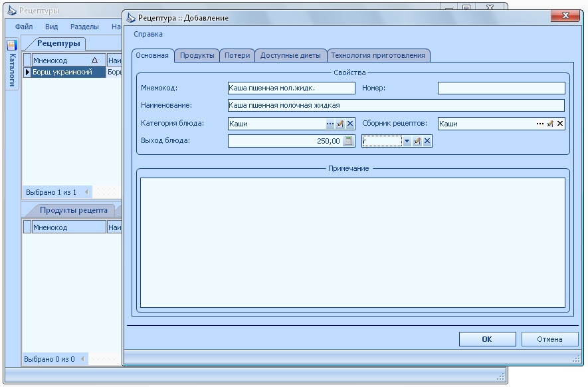Viewport: 588px width, 387px height.
Task: Click the Выбрано 0 из 0 status text
Action: pyautogui.click(x=49, y=360)
